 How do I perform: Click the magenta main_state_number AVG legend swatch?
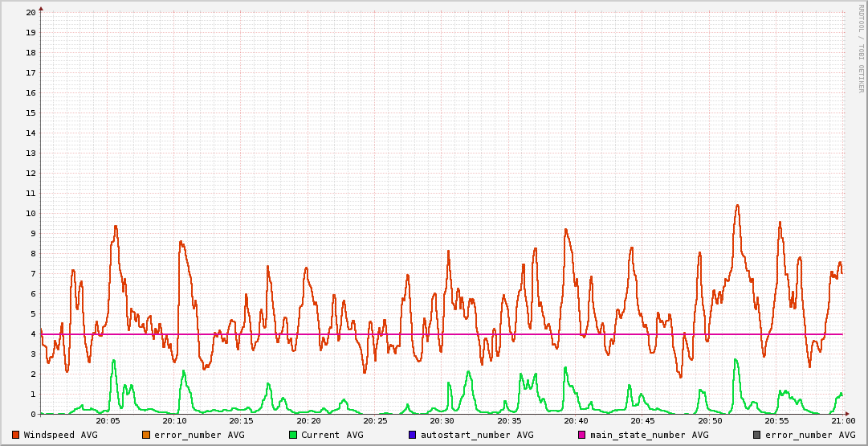(582, 435)
